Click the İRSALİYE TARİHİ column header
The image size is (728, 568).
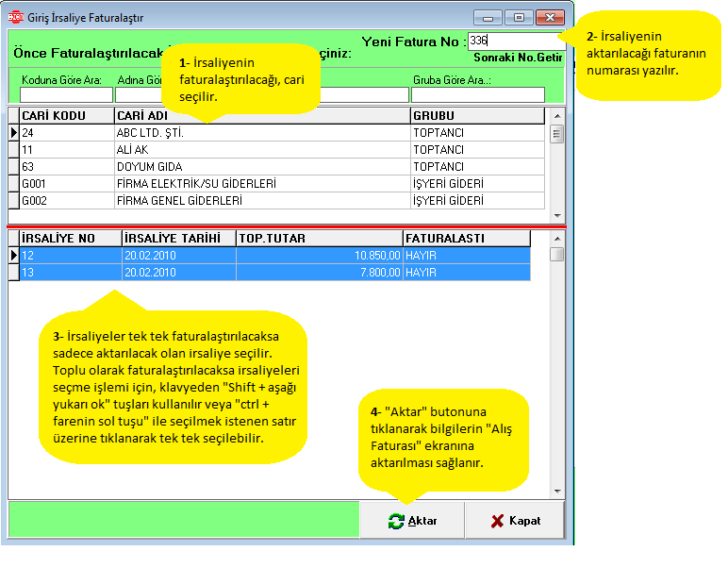click(178, 239)
